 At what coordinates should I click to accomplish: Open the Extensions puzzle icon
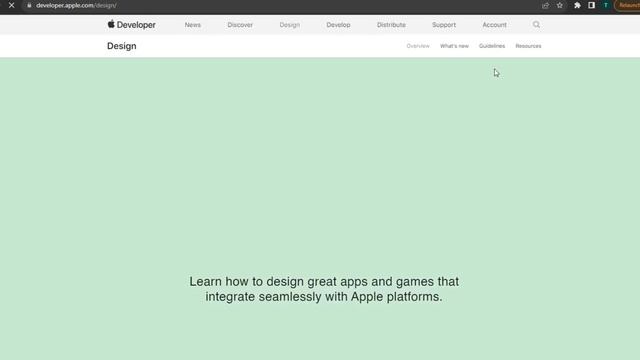pos(577,5)
